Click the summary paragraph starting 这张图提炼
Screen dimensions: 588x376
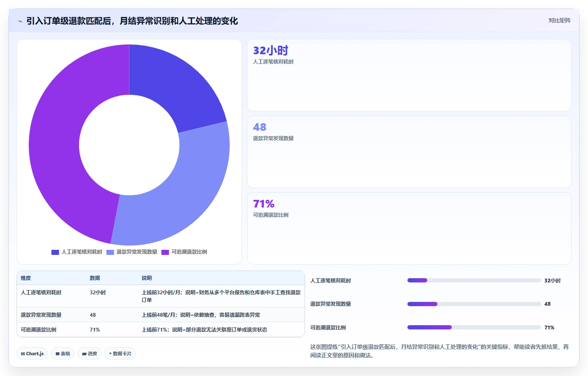[x=440, y=351]
